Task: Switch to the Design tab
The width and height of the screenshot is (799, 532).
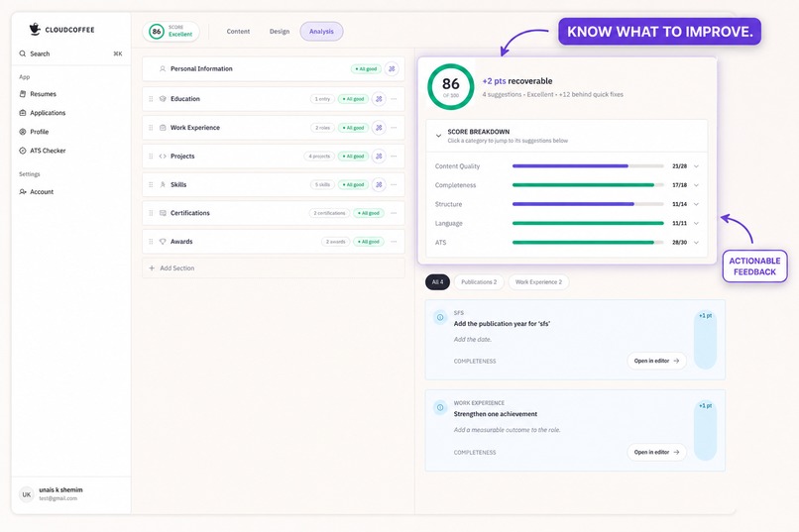Action: point(280,31)
